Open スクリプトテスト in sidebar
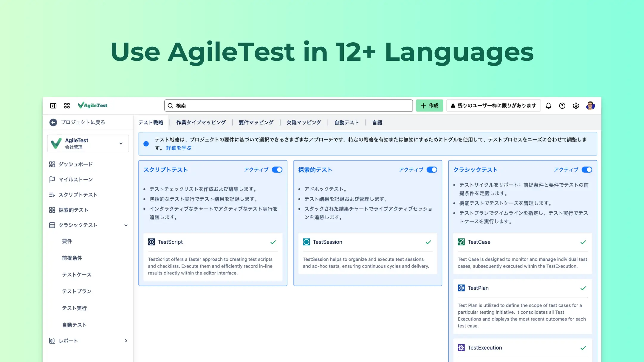 pyautogui.click(x=78, y=195)
